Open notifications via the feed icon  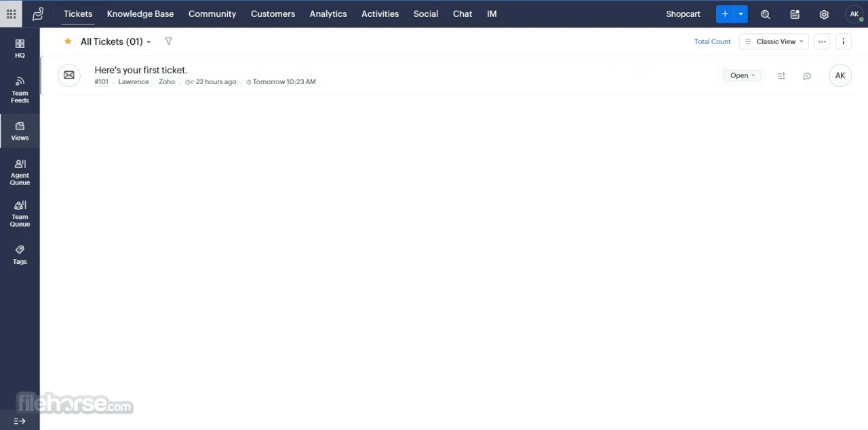click(x=794, y=14)
